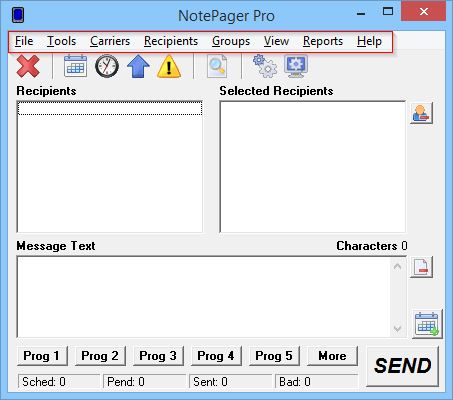Open the calendar schedule toolbar icon
Screen dimensions: 453x400
click(75, 66)
